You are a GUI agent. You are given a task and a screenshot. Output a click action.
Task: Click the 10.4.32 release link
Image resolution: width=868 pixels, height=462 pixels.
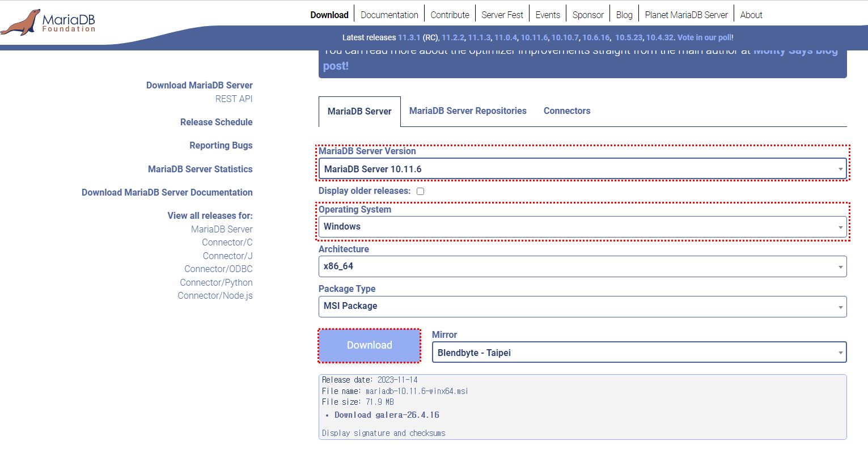[659, 37]
